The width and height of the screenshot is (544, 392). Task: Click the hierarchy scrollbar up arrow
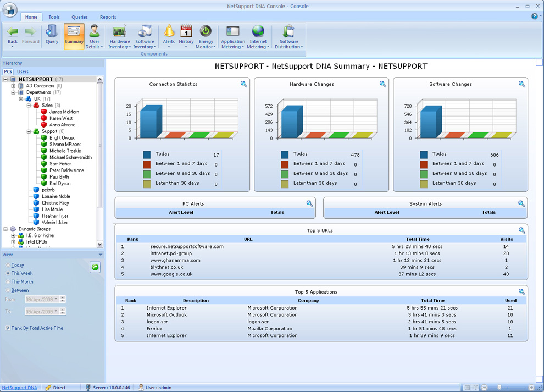[x=100, y=80]
